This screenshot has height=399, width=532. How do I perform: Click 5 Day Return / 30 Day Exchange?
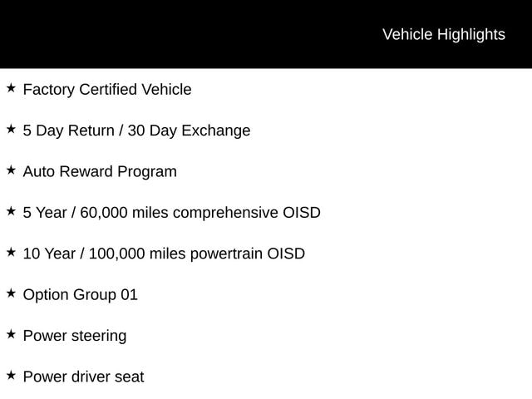136,131
